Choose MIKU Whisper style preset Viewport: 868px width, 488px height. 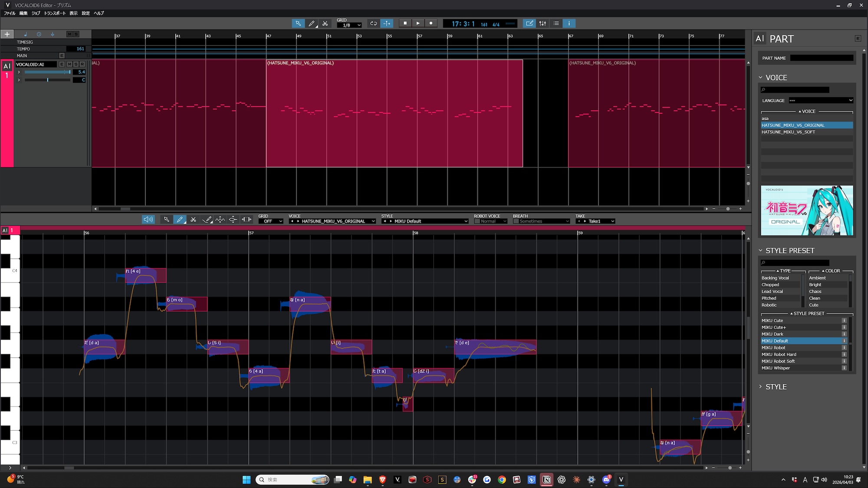click(776, 368)
